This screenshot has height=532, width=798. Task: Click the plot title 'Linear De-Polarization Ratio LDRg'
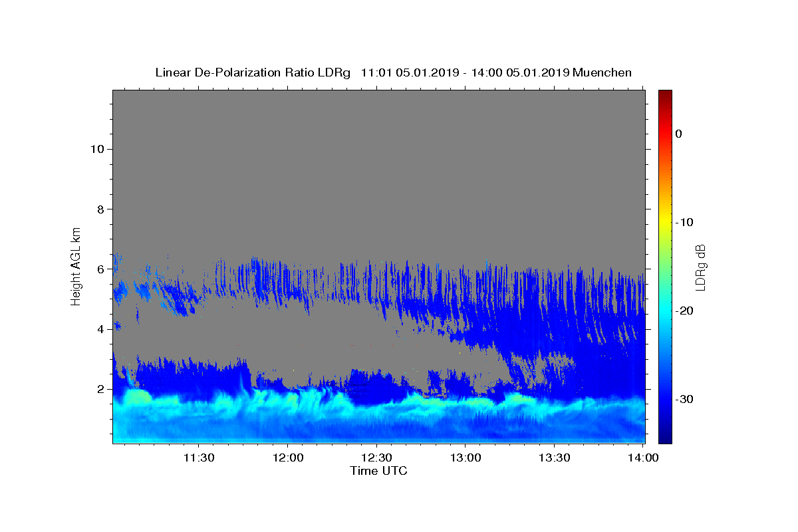253,72
